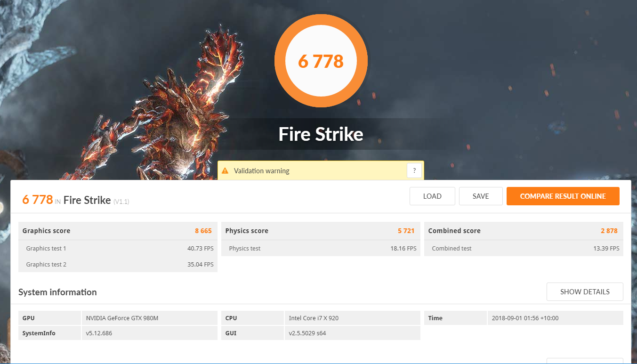Select the Physics score value 5 721

click(x=406, y=231)
